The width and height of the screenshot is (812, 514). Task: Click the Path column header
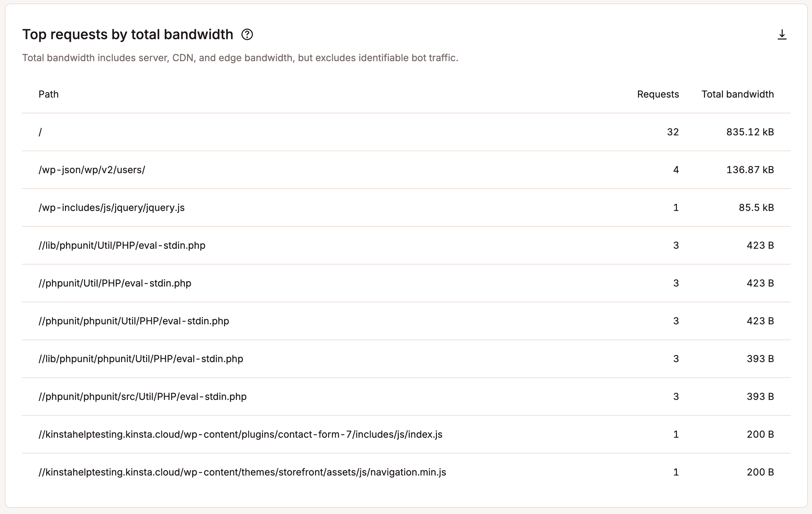tap(48, 94)
